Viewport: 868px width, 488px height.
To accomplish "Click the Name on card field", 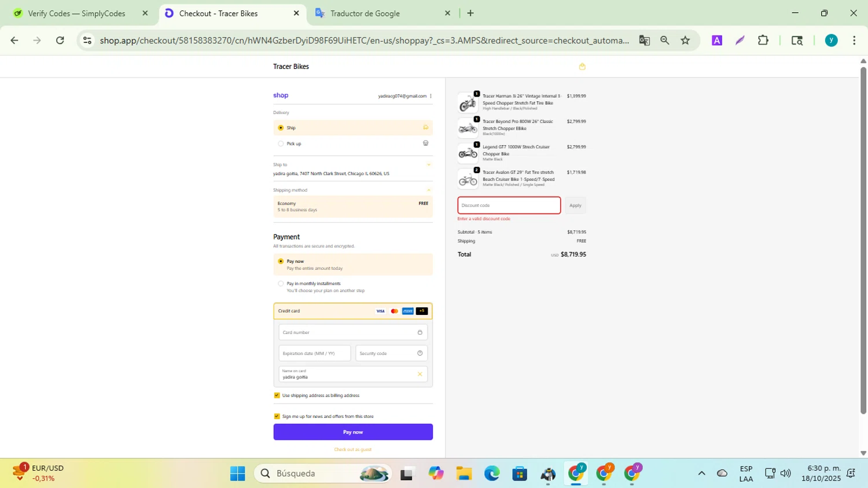I will point(353,374).
